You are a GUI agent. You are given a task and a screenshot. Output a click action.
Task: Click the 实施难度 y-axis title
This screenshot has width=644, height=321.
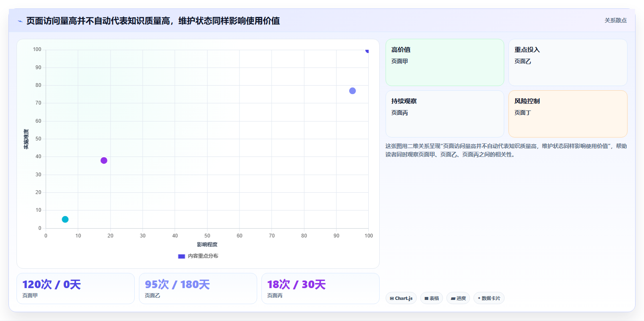pos(26,139)
